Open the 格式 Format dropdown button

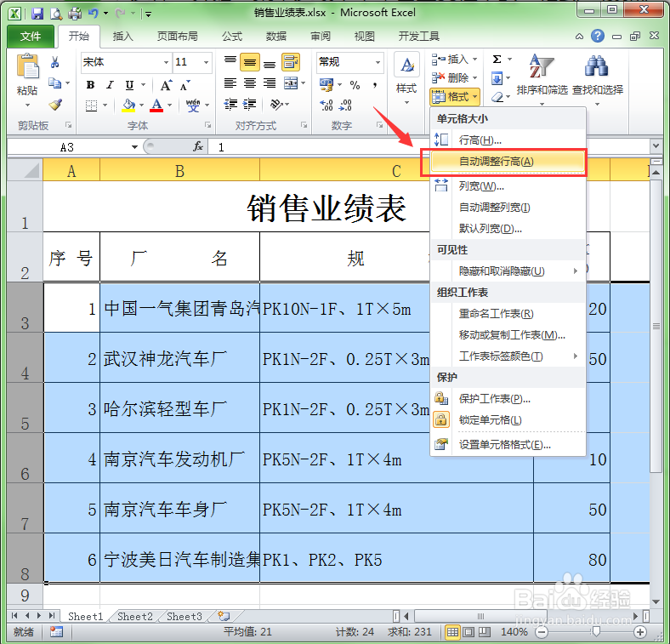coord(455,97)
